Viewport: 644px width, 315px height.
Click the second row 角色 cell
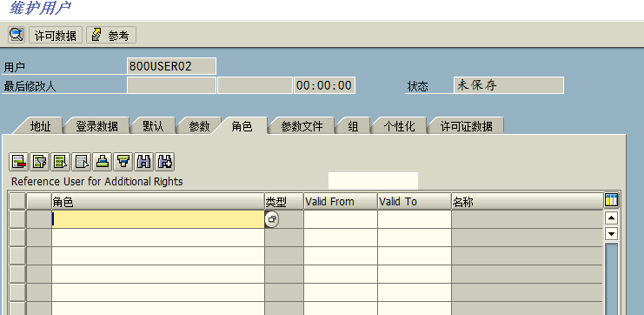click(158, 238)
